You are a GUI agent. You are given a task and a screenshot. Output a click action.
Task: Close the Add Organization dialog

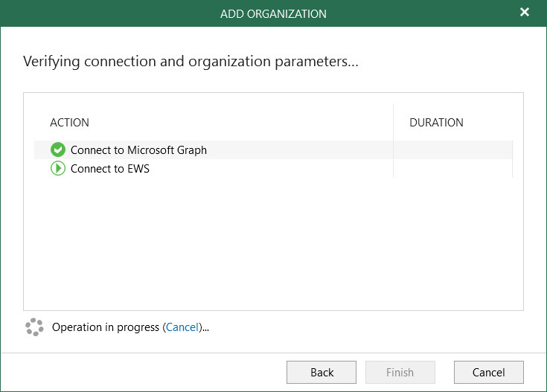click(x=525, y=13)
